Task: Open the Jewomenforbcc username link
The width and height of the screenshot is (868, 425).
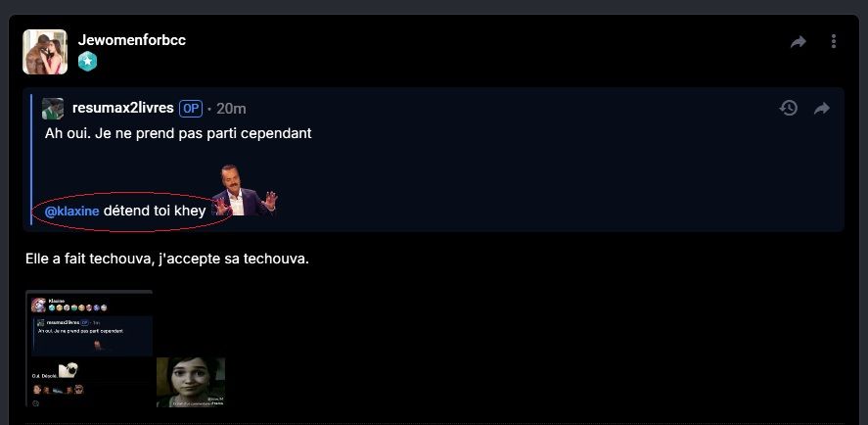Action: pos(132,40)
